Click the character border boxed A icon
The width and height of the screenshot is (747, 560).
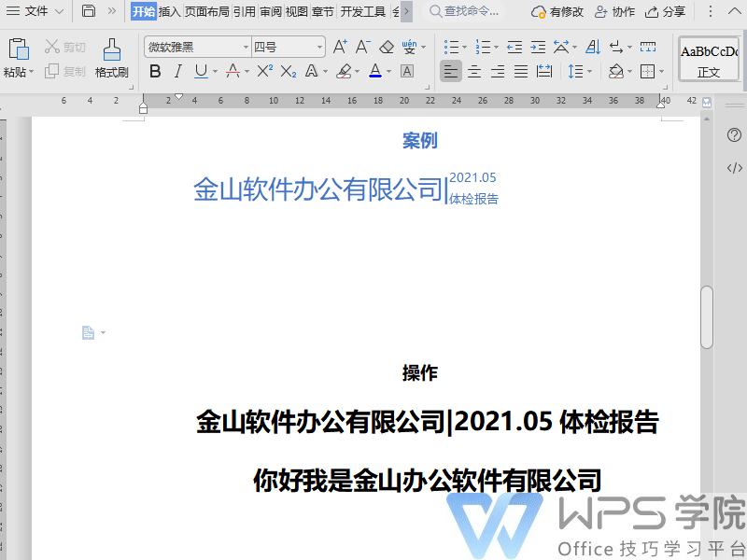[407, 72]
